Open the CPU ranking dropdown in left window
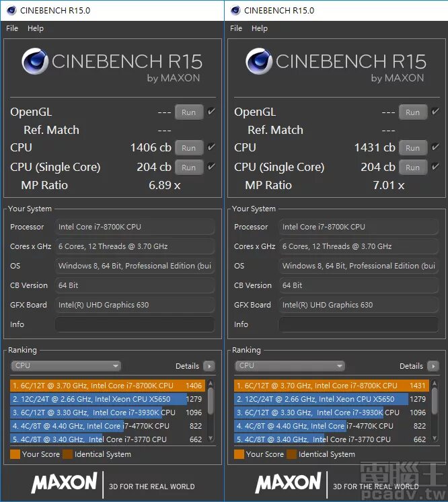 point(66,365)
